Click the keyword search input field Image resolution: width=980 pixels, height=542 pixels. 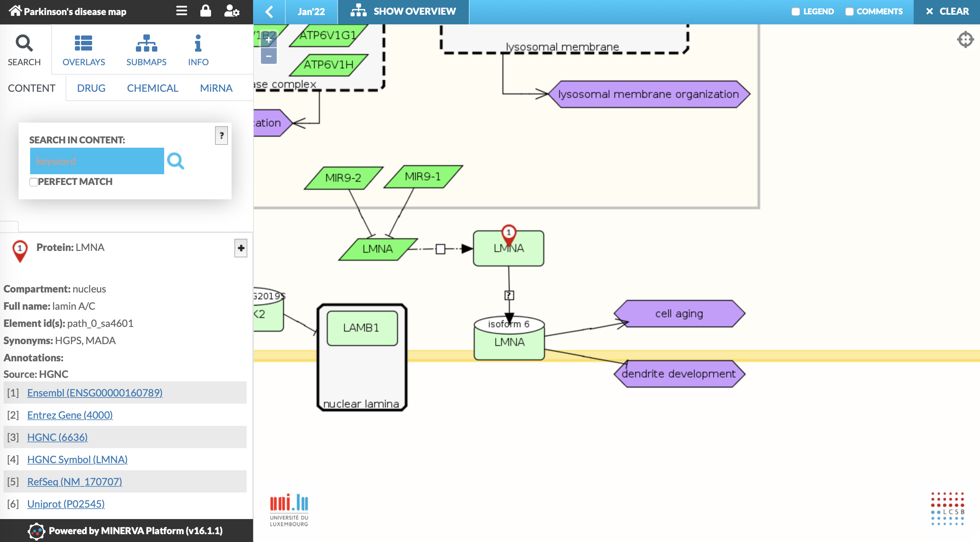pos(97,161)
